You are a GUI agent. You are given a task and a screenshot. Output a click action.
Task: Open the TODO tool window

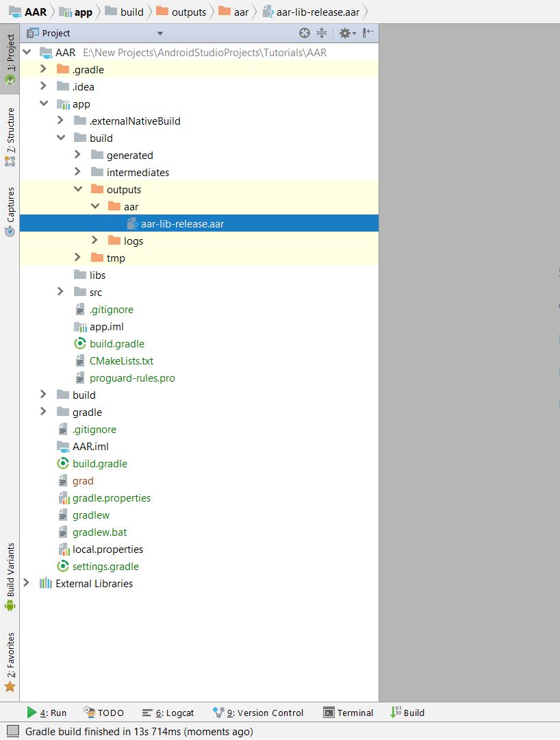point(103,713)
